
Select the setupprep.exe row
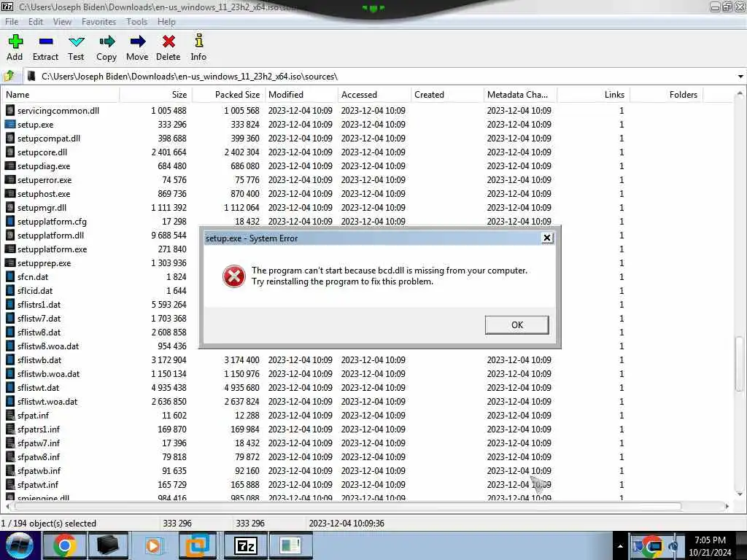(x=100, y=262)
